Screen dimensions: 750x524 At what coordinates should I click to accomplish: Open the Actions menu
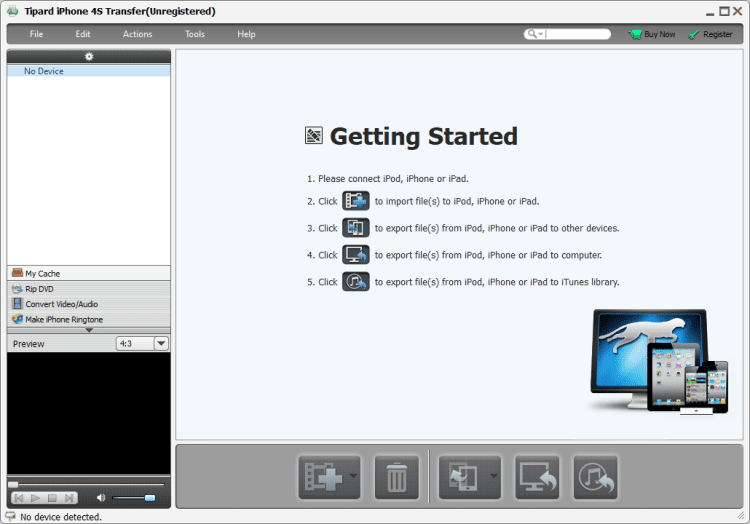pyautogui.click(x=137, y=34)
